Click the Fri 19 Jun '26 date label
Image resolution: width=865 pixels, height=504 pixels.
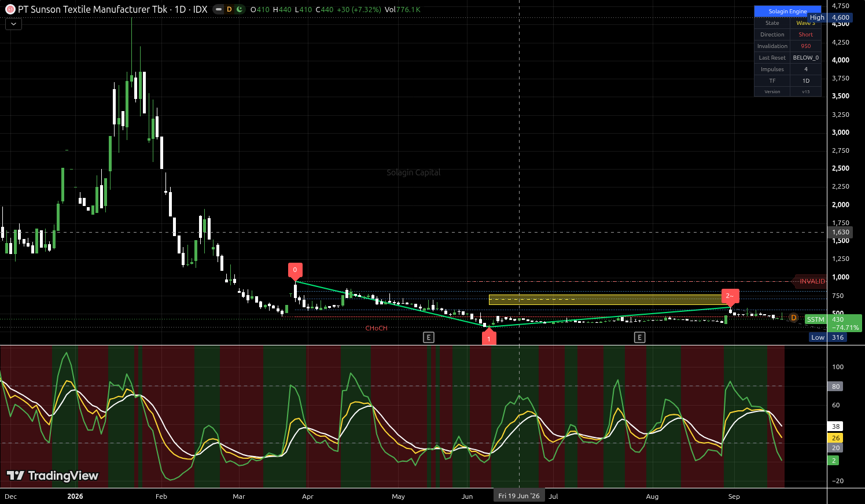pos(519,496)
